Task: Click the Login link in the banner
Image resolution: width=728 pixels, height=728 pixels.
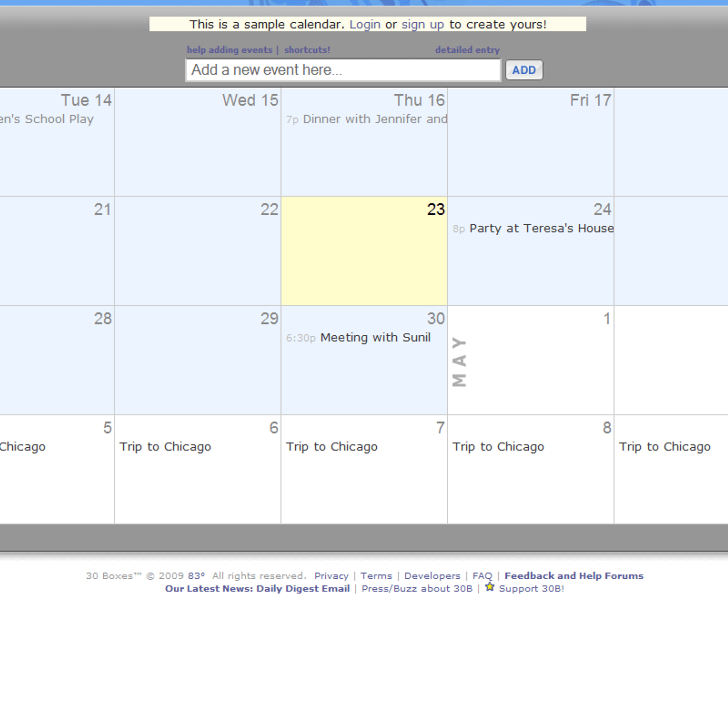Action: (364, 25)
